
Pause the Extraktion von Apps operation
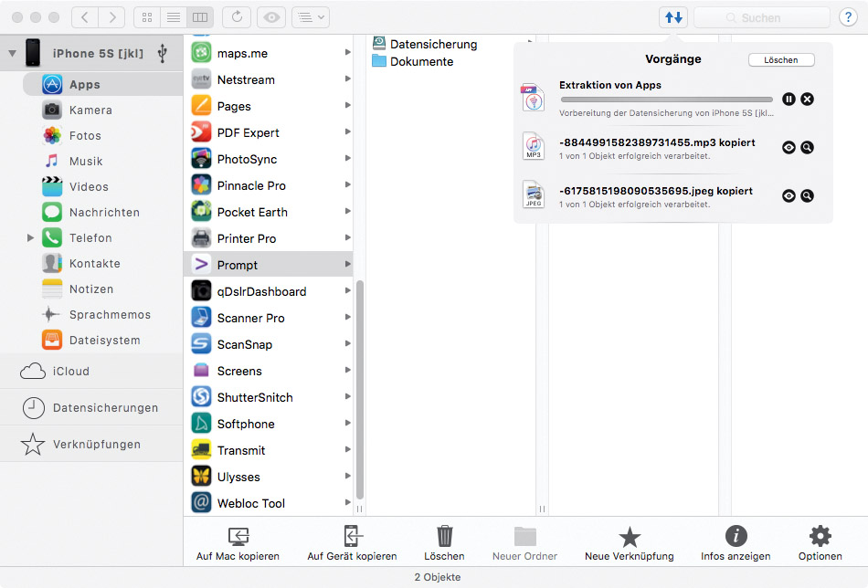tap(789, 99)
